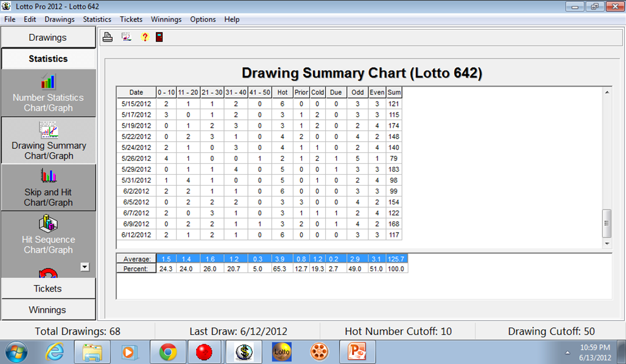
Task: Open the Statistics menu
Action: point(97,19)
